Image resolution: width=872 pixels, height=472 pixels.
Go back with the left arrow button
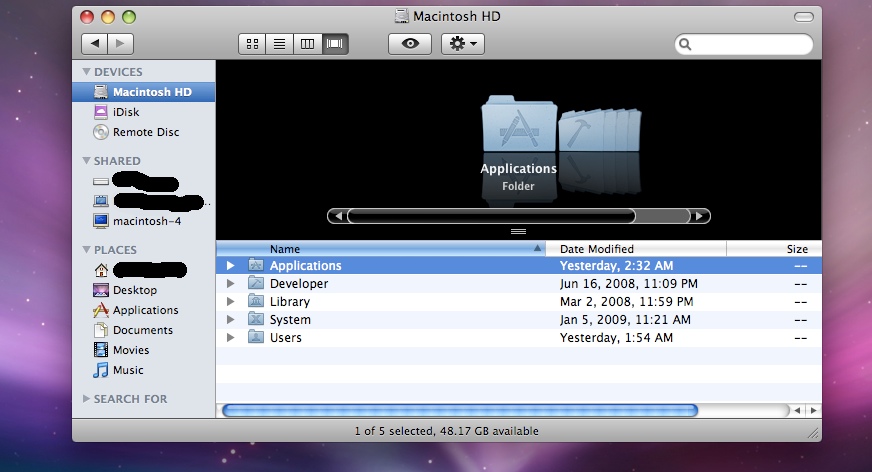point(95,43)
